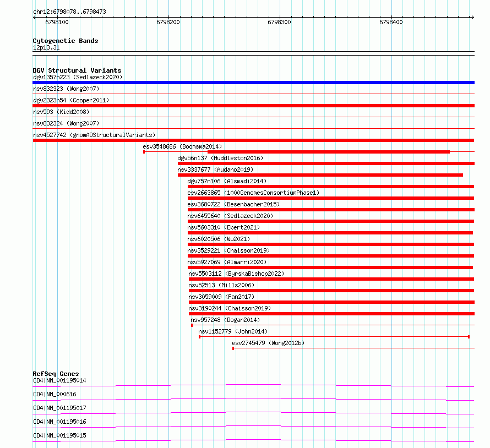Click the CD4|NM_001195014 transcript label

(59, 380)
